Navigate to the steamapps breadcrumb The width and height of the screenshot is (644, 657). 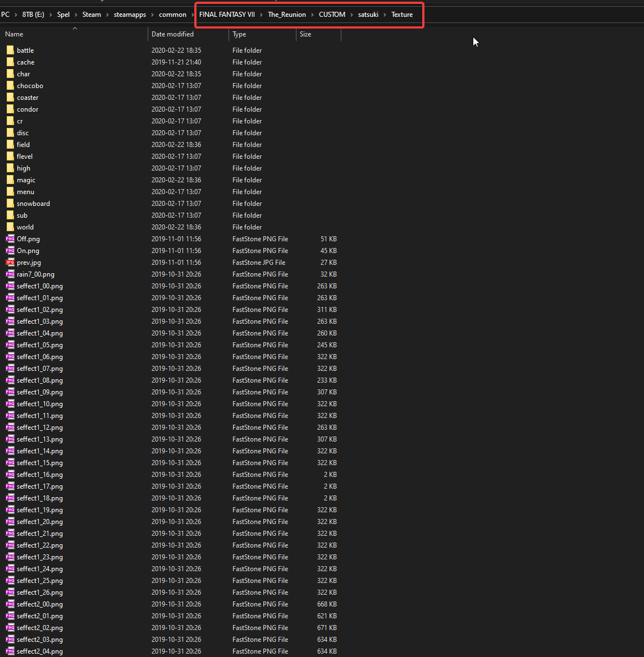pos(130,15)
